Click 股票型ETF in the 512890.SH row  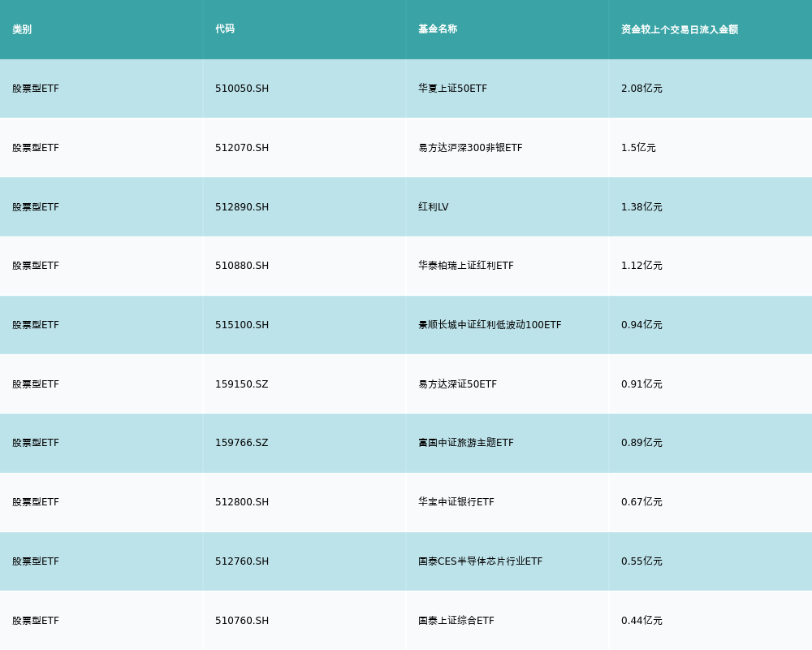[x=36, y=207]
